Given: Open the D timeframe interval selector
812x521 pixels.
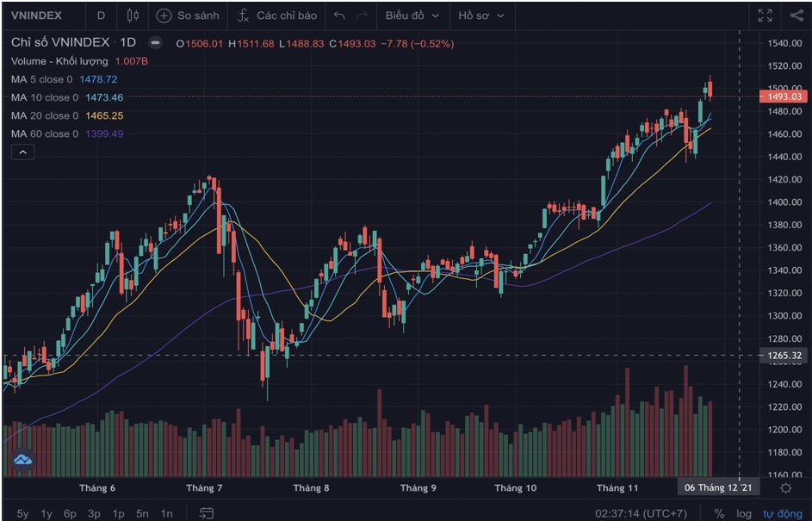Looking at the screenshot, I should [x=101, y=16].
